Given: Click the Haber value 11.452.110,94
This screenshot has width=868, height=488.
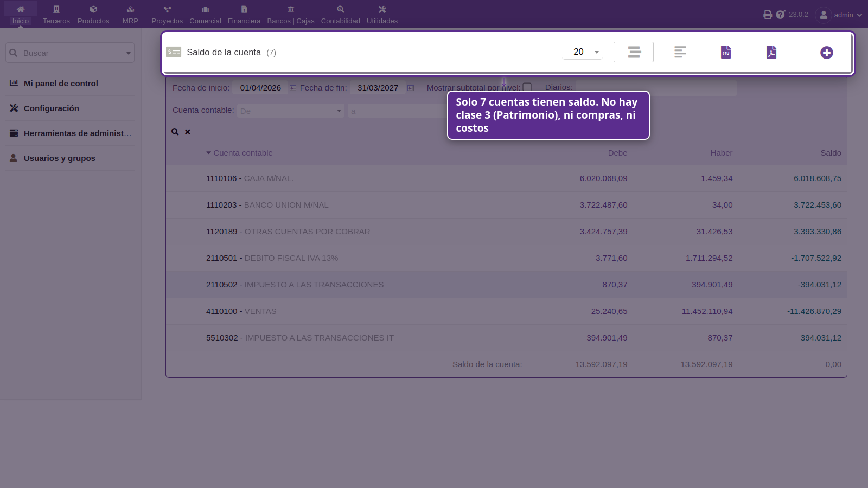Looking at the screenshot, I should click(707, 311).
